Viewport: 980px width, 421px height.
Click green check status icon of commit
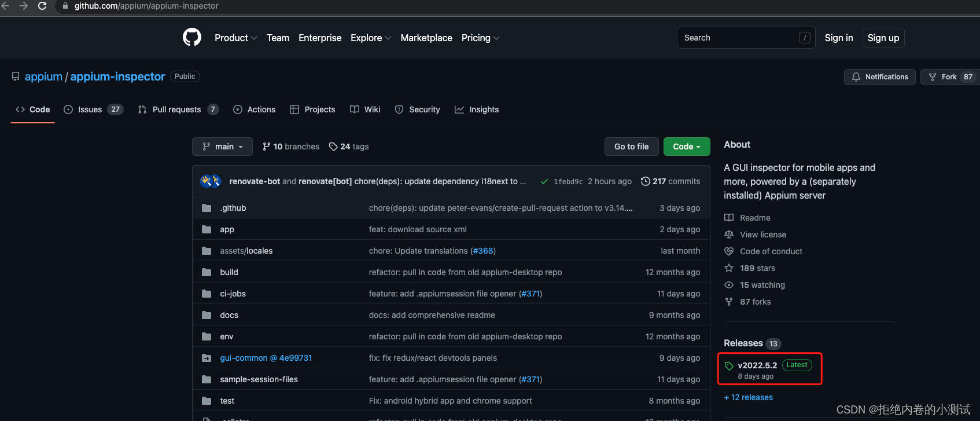(544, 181)
